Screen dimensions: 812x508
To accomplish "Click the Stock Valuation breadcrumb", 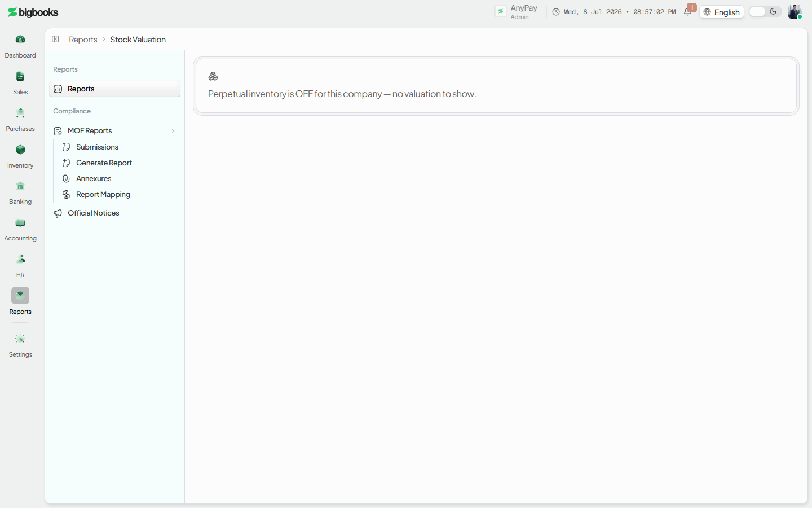I will point(138,40).
